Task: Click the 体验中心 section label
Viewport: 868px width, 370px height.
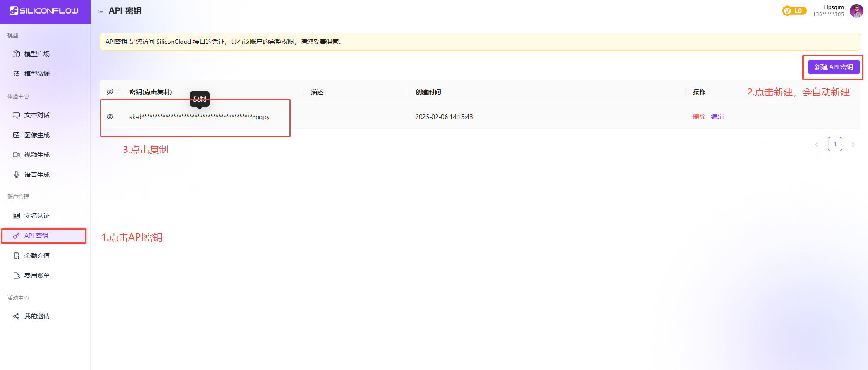Action: click(18, 96)
